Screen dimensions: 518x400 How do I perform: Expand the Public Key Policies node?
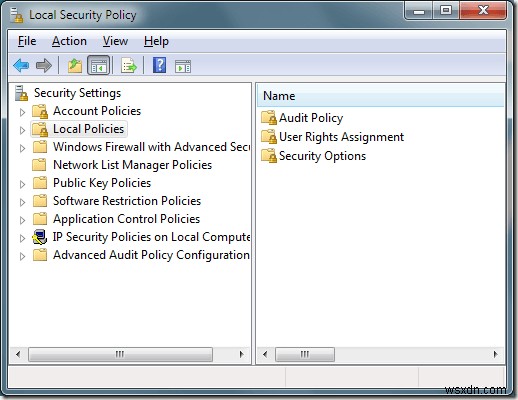coord(22,184)
